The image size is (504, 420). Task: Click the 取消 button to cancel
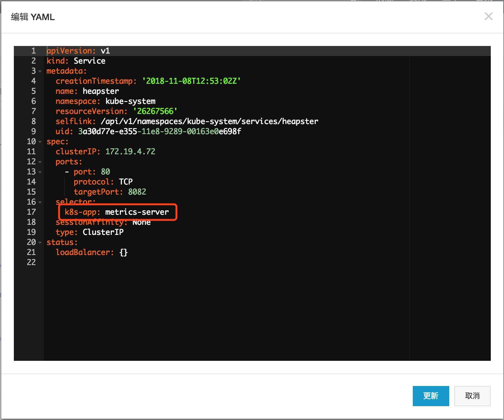tap(472, 396)
